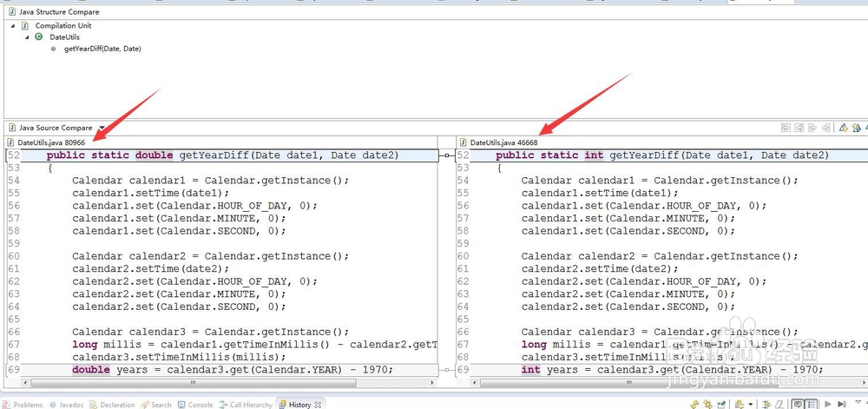Click center connector handle at line 69
This screenshot has height=409, width=868.
tap(447, 370)
